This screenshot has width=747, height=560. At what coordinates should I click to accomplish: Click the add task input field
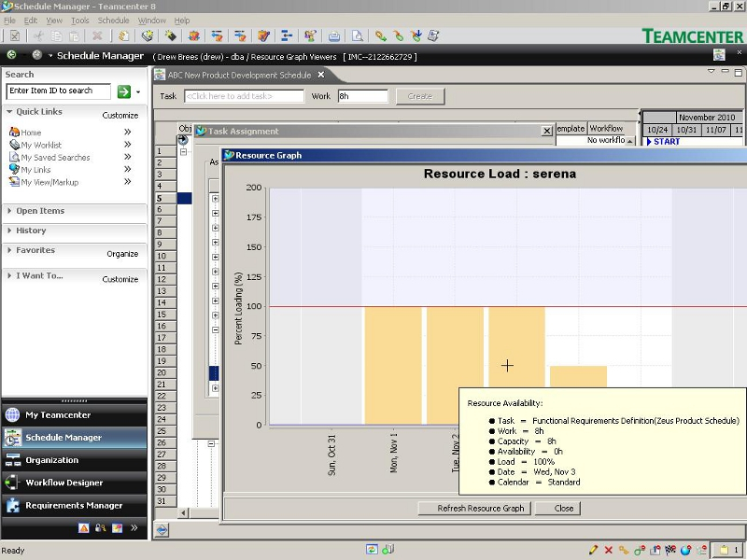(244, 96)
